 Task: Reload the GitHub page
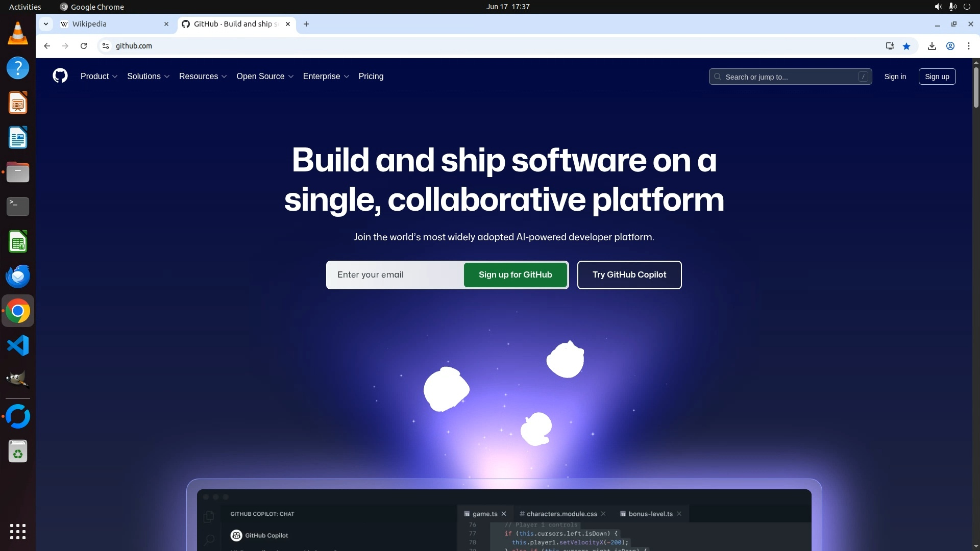coord(84,46)
